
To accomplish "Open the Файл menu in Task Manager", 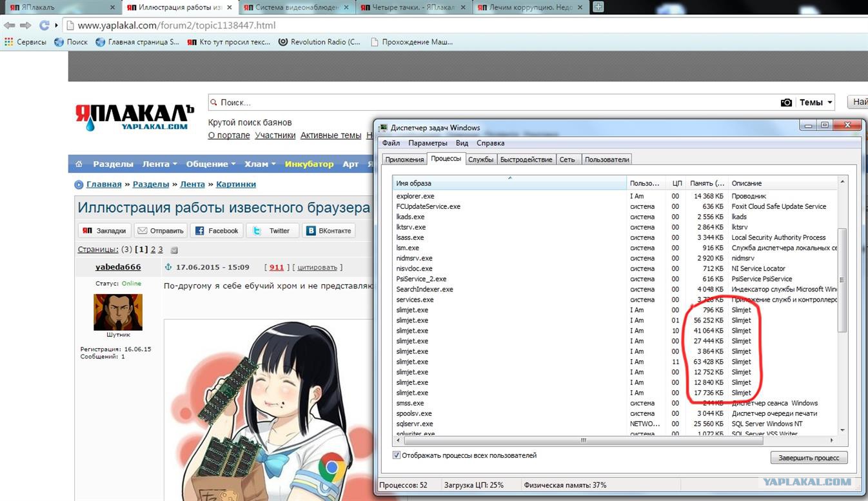I will (x=391, y=143).
